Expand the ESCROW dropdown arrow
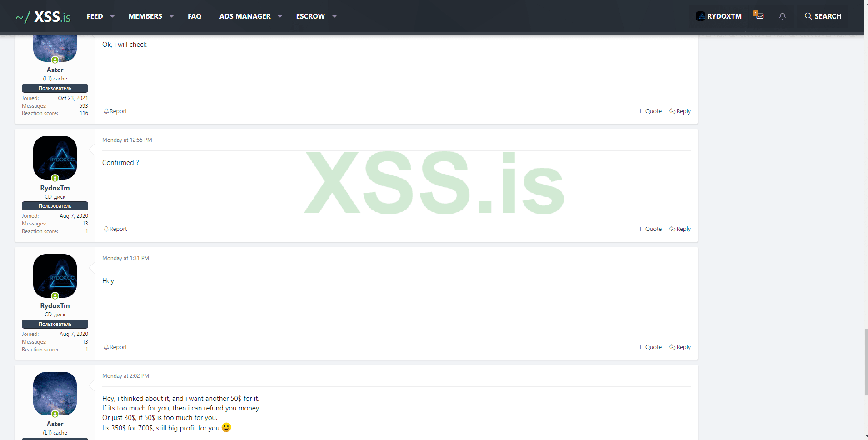Screen dimensions: 868x440 [x=334, y=16]
